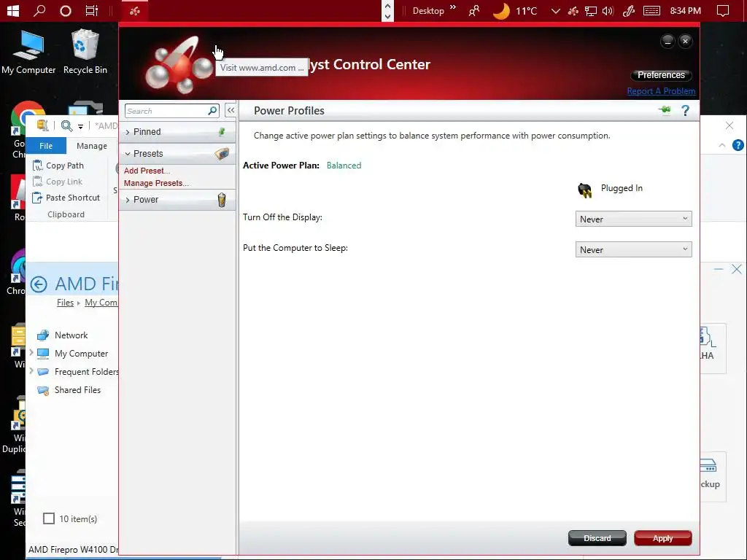Click the 8:34 PM clock
Viewport: 747px width, 560px height.
(x=685, y=10)
